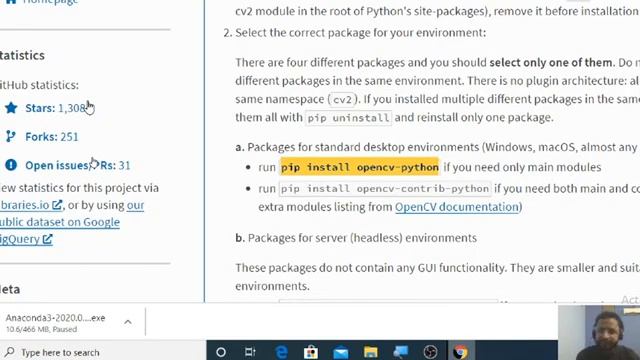Follow the OpenCV documentation link
This screenshot has height=360, width=640.
click(x=457, y=207)
